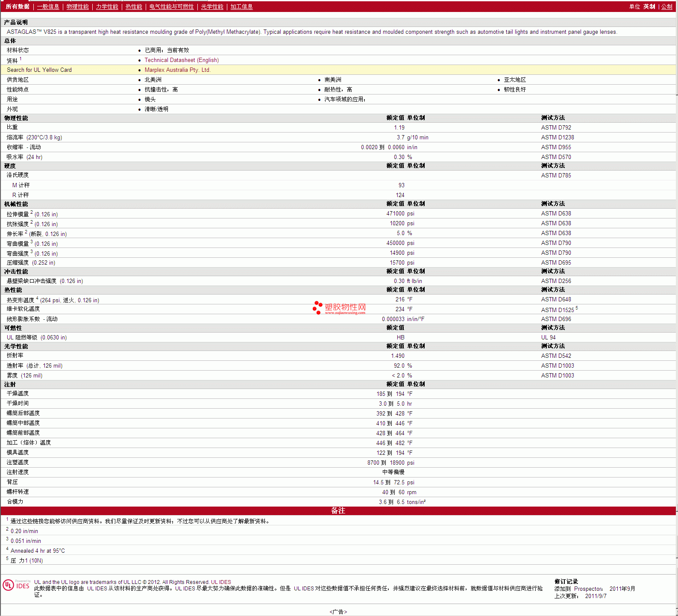
Task: Select 拉伸模量 value 471000
Action: (x=396, y=213)
